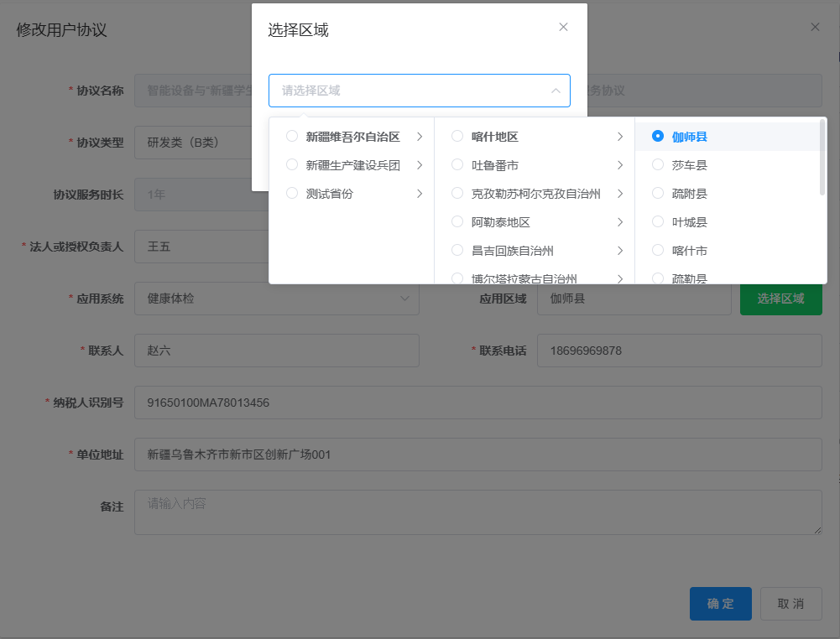Screen dimensions: 840x639
Task: Expand 昌吉回族自治州 submenu arrow
Action: pos(619,251)
